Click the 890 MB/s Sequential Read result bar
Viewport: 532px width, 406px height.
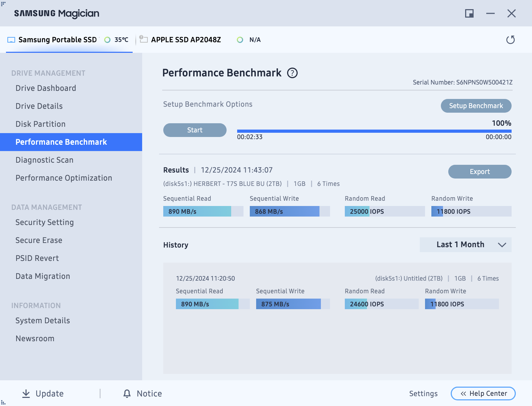pyautogui.click(x=203, y=211)
